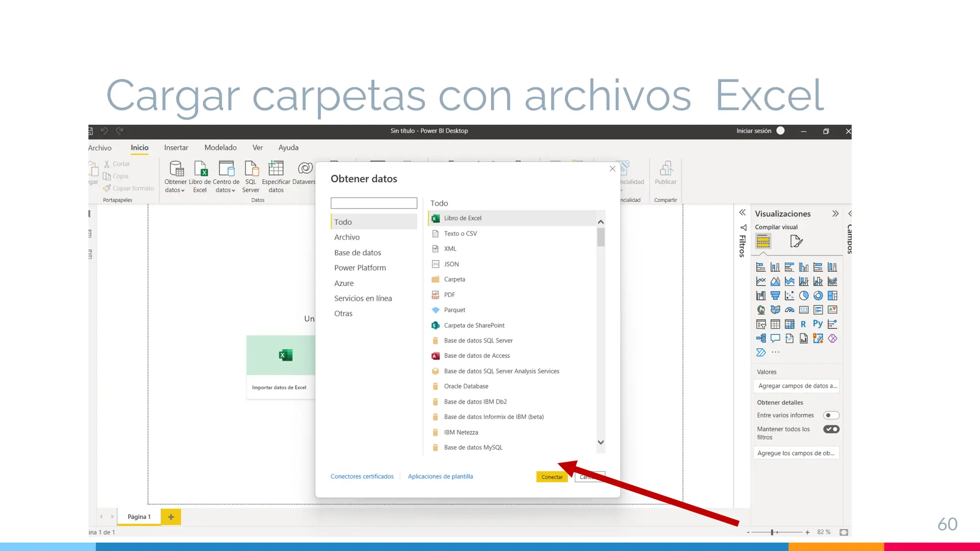Choose the treemap visual
The width and height of the screenshot is (980, 551).
point(833,296)
